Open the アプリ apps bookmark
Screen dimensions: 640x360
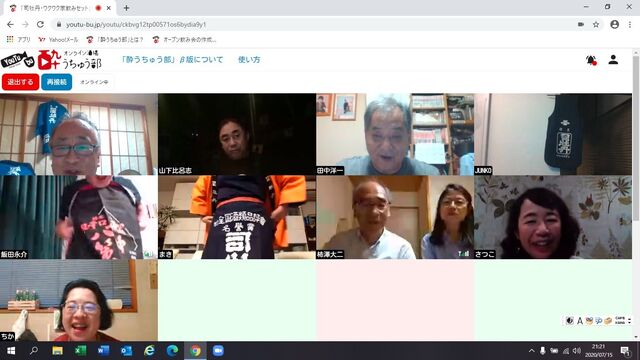(x=19, y=39)
